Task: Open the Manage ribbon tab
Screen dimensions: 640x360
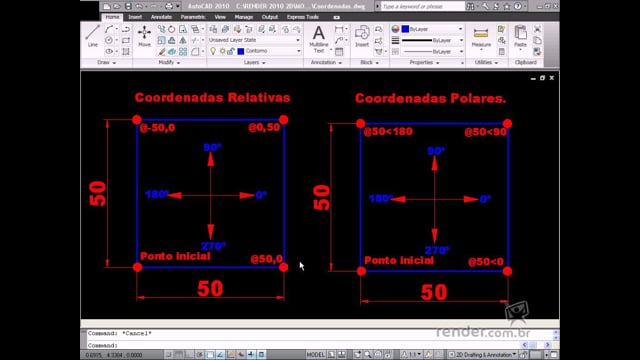Action: pyautogui.click(x=244, y=17)
